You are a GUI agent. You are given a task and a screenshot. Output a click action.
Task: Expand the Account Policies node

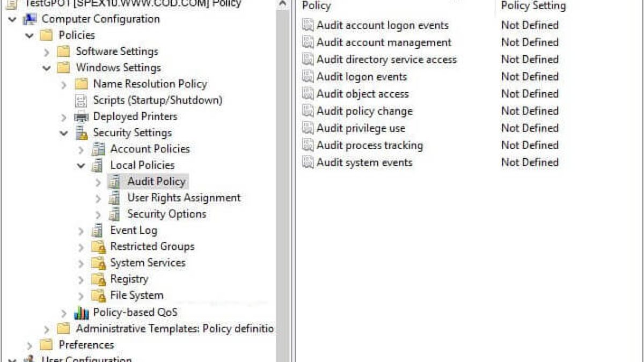pos(81,150)
